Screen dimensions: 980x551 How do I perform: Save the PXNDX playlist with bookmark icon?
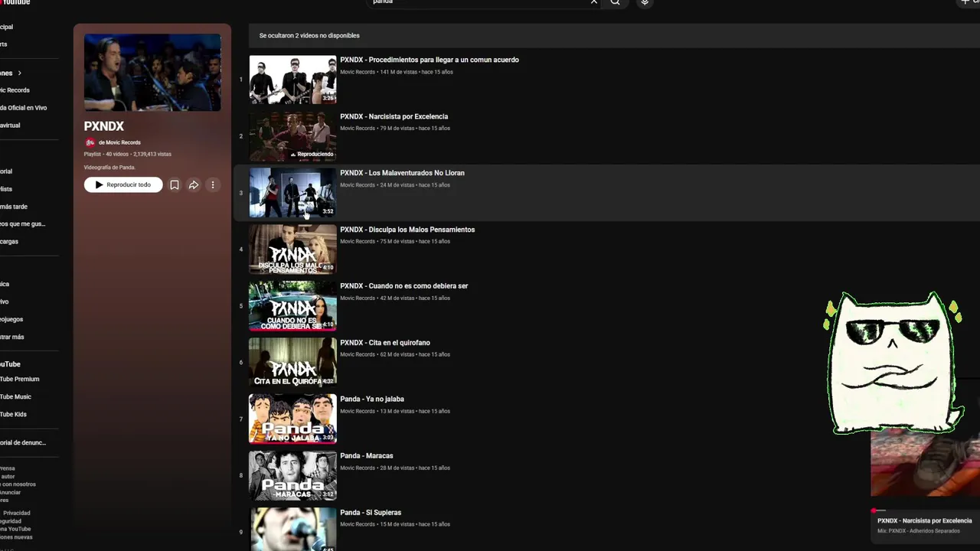pos(175,184)
